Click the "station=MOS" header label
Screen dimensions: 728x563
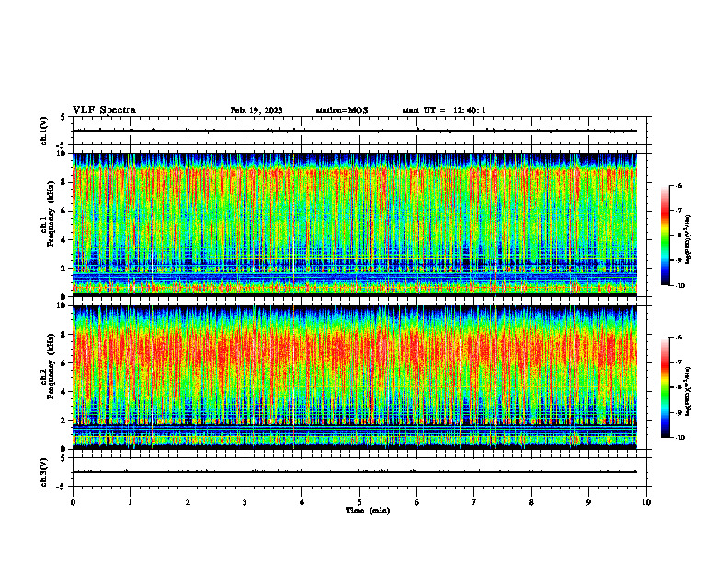342,110
